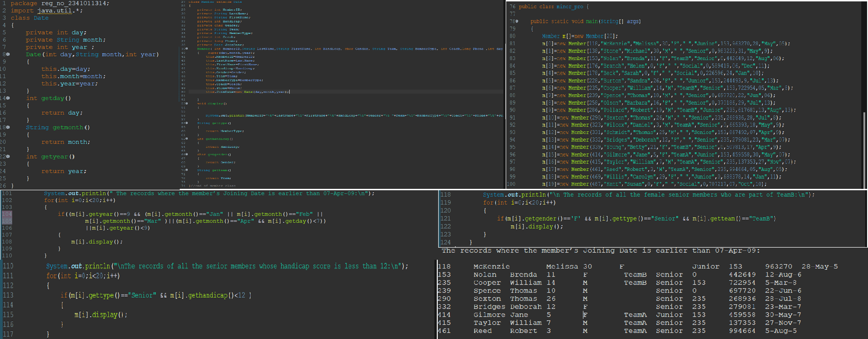The width and height of the screenshot is (868, 339).
Task: Click the highlighted line number 105 in gutter
Action: click(x=7, y=221)
